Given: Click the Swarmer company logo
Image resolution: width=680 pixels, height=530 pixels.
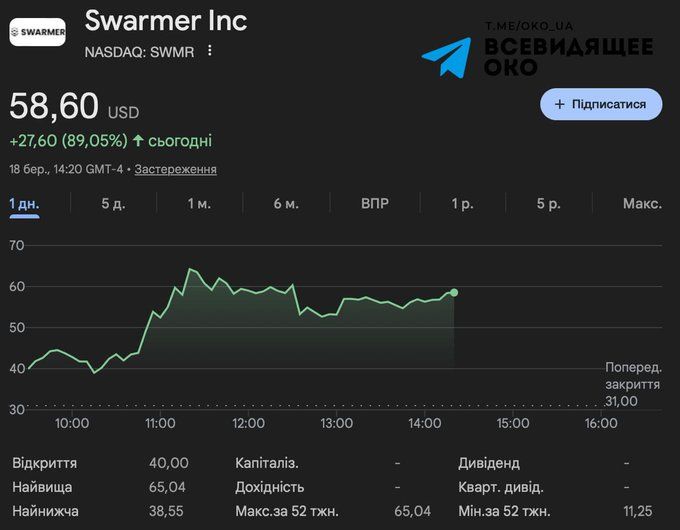Looking at the screenshot, I should [37, 32].
